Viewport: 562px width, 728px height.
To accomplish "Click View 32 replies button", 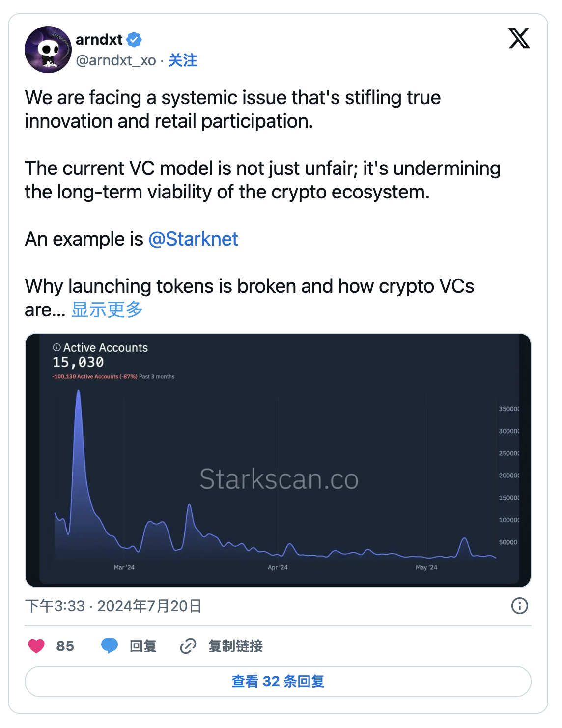I will pyautogui.click(x=278, y=681).
